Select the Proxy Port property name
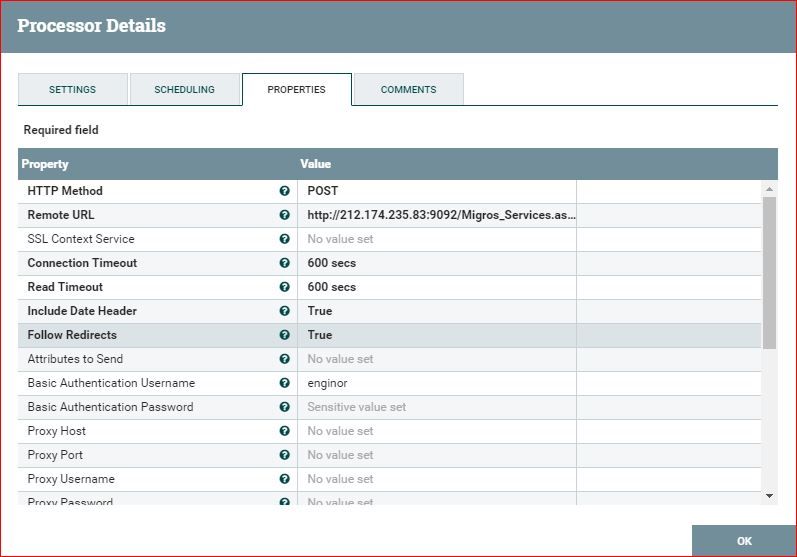 click(55, 455)
